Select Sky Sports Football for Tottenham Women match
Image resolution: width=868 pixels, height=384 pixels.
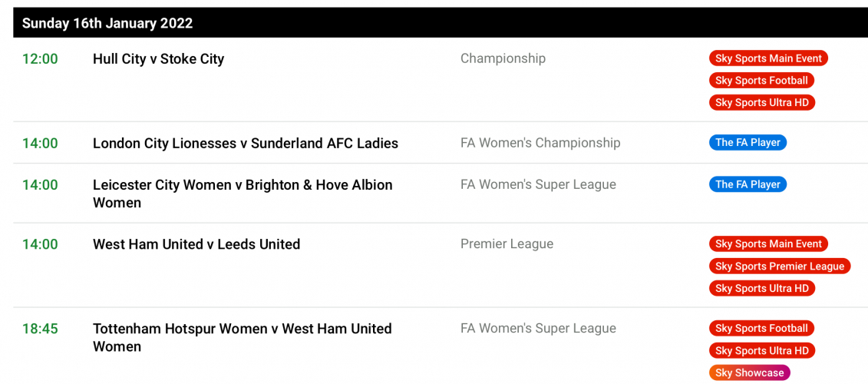click(761, 329)
